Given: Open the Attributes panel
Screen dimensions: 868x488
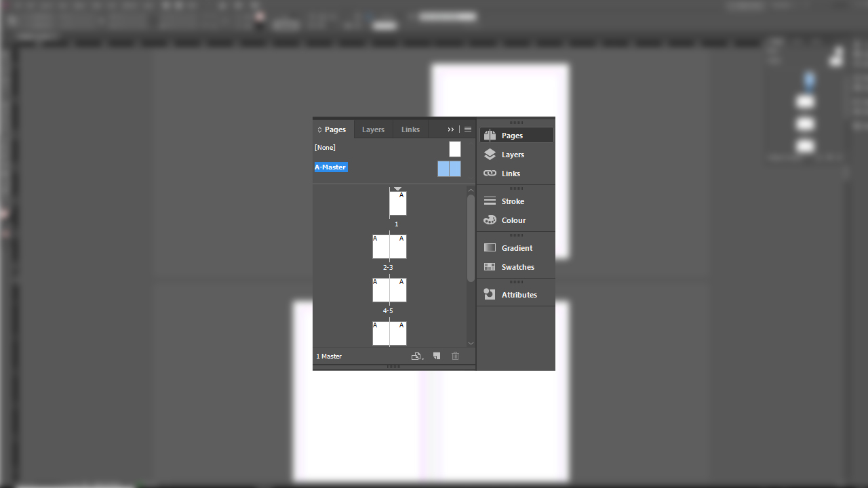Looking at the screenshot, I should 516,295.
